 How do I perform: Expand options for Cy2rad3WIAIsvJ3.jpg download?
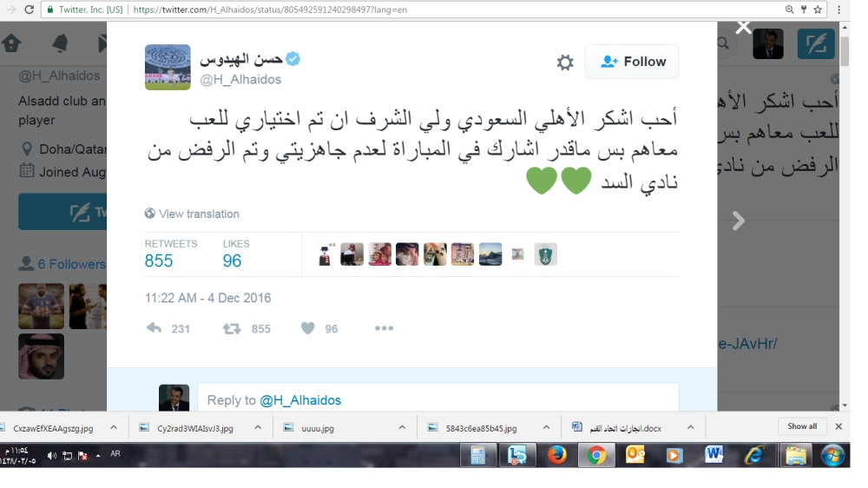tap(258, 427)
